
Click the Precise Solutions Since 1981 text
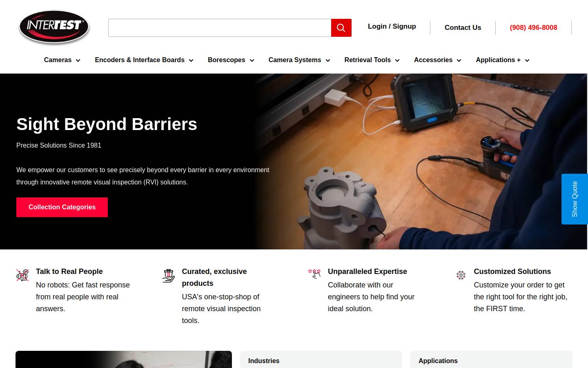[59, 145]
